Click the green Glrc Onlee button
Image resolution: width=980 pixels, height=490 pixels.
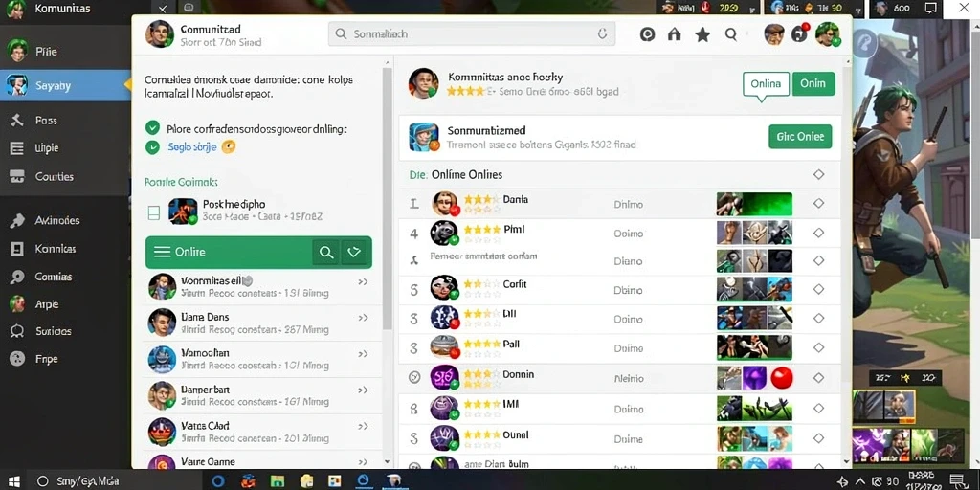800,136
